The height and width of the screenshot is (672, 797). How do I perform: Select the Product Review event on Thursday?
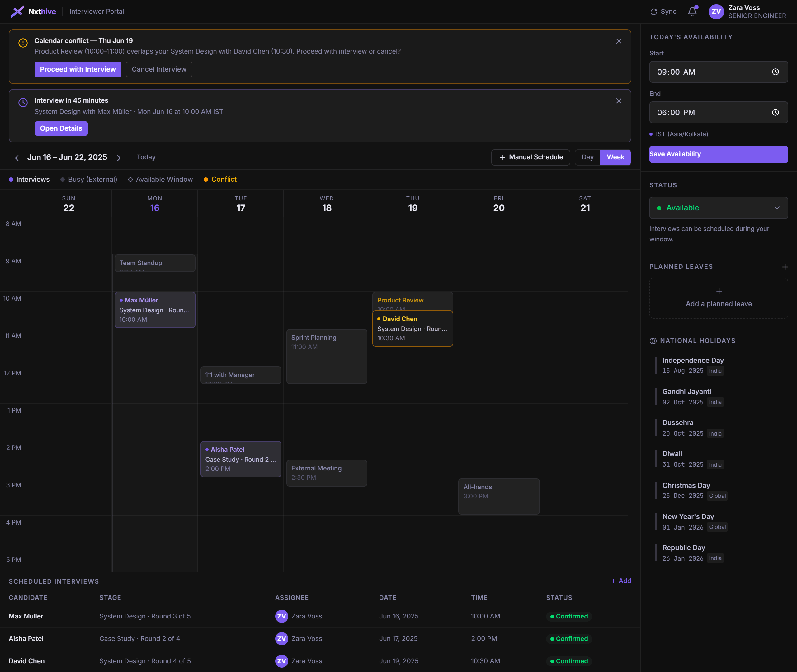pyautogui.click(x=413, y=301)
